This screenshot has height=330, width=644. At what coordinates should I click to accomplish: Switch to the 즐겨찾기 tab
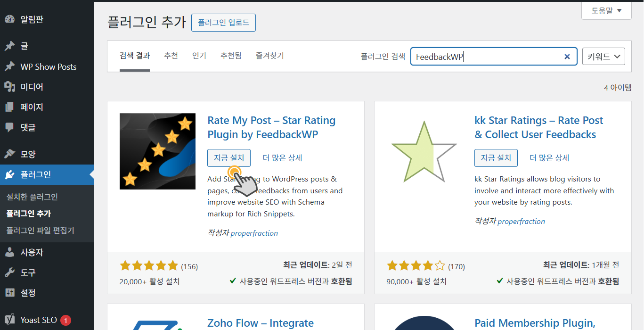pos(269,56)
